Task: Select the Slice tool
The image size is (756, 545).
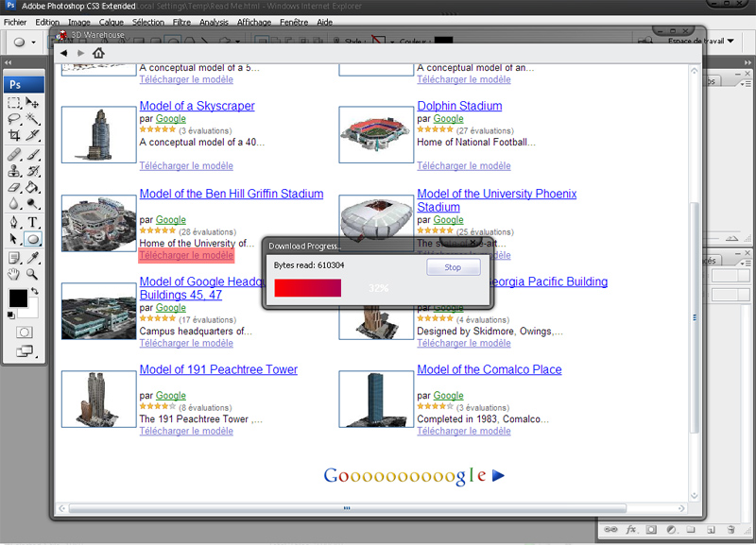Action: coord(32,135)
